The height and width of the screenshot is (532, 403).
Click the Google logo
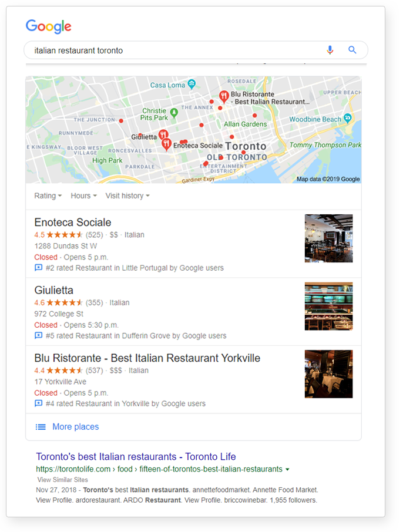49,26
